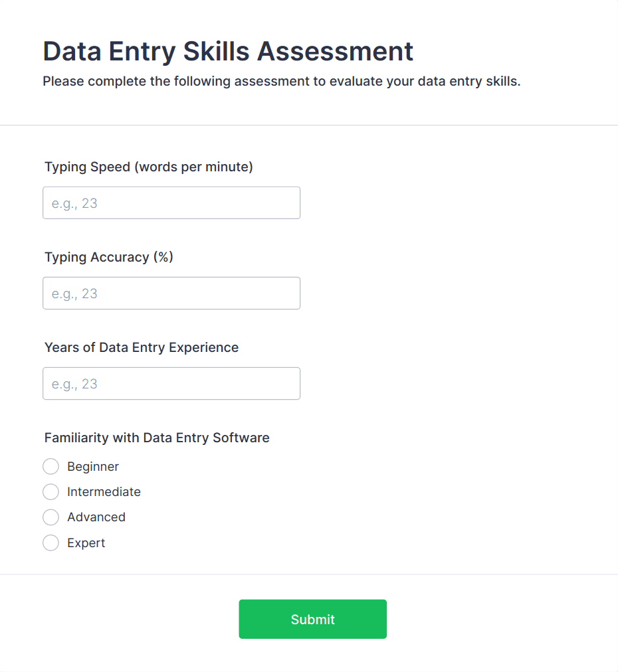Click the 'Familiarity with Data Entry Software' label
This screenshot has height=672, width=618.
point(157,438)
